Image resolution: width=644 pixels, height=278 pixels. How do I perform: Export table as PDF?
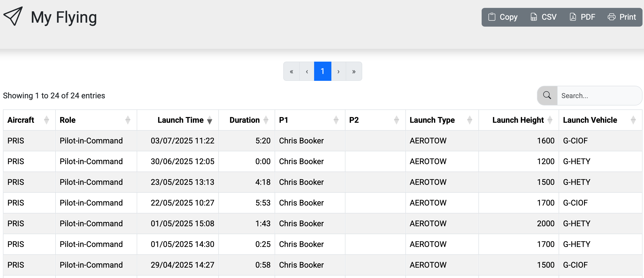point(582,17)
